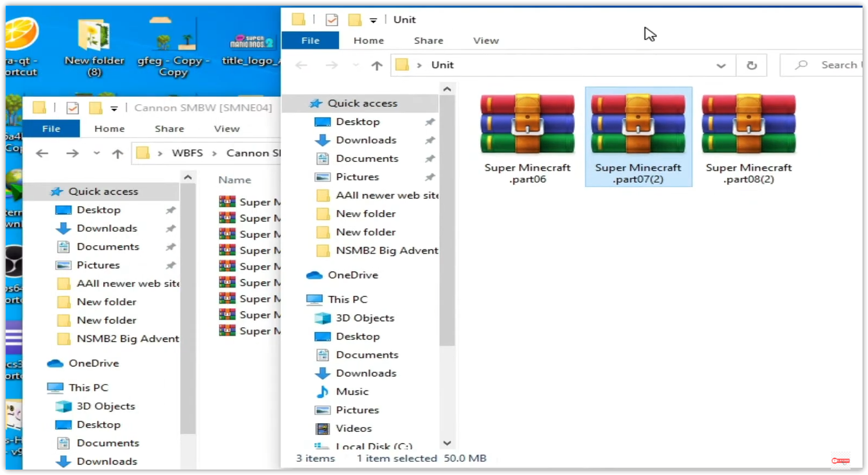Refresh the Unit folder view
The height and width of the screenshot is (475, 868).
coord(751,65)
